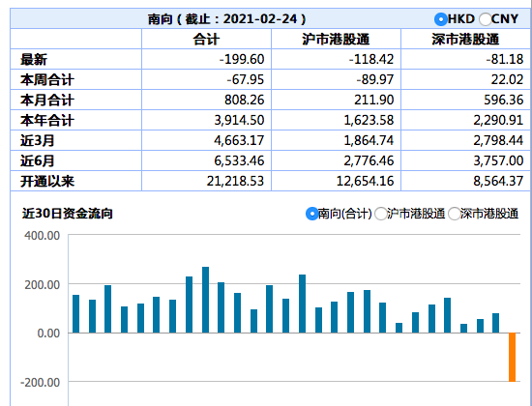Switch currency to CNY
Screen dimensions: 532x406
point(485,19)
